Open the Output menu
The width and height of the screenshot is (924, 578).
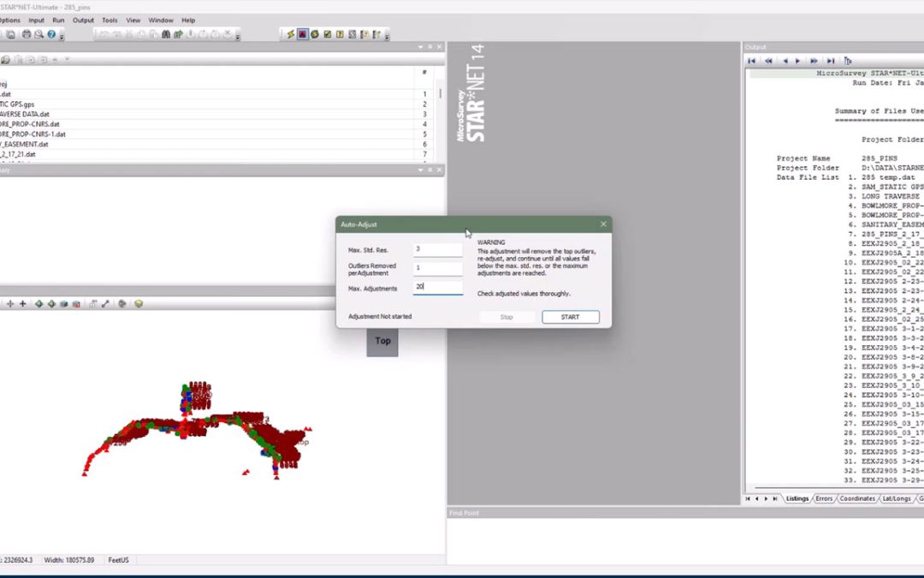(83, 20)
